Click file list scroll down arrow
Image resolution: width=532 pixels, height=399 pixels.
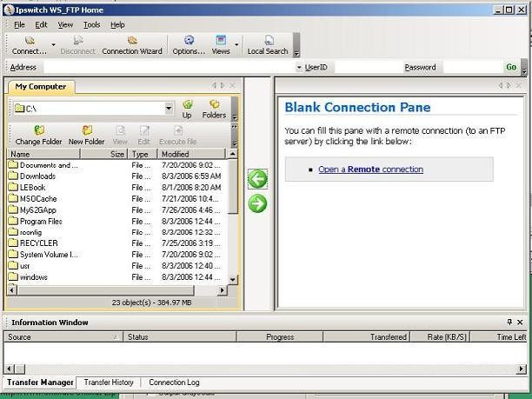(233, 280)
